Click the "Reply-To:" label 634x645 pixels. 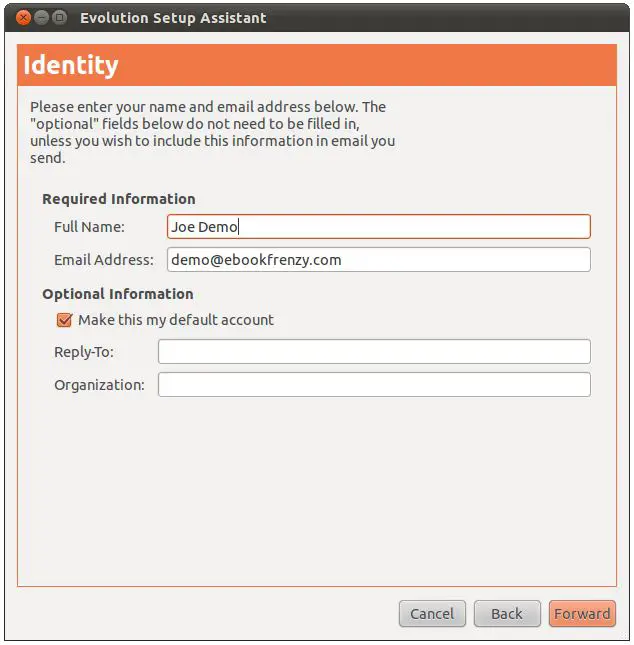[84, 352]
